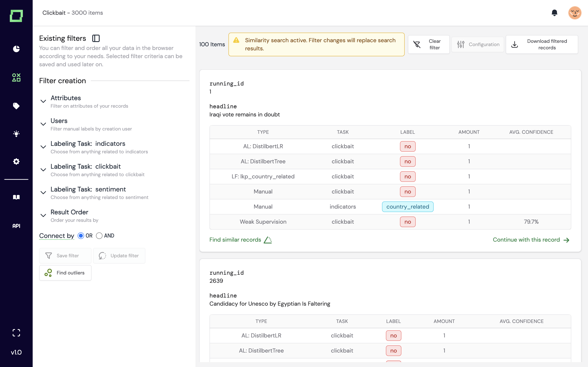Toggle the fullscreen icon in sidebar
This screenshot has height=367, width=588.
(16, 333)
